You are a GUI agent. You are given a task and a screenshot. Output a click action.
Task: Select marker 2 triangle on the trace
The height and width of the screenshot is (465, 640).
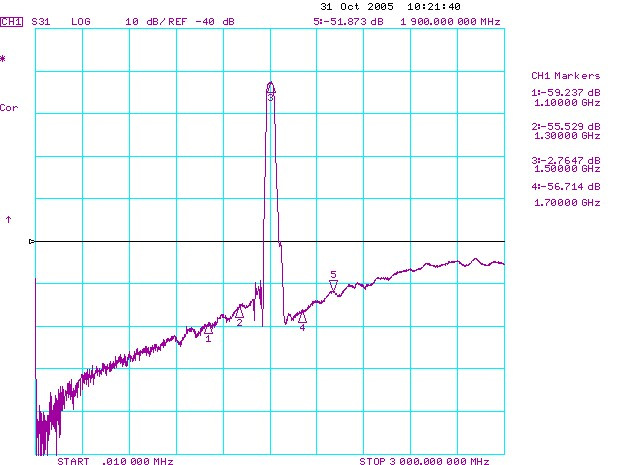coord(239,312)
